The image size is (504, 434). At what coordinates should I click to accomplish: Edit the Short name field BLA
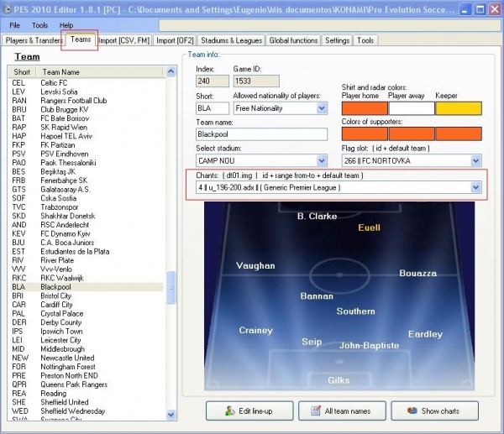[213, 108]
